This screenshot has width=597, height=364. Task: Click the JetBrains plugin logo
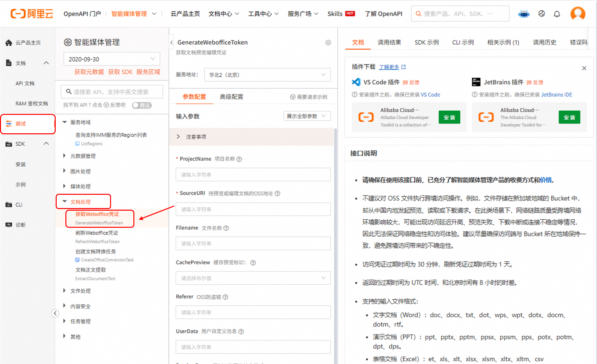click(476, 82)
